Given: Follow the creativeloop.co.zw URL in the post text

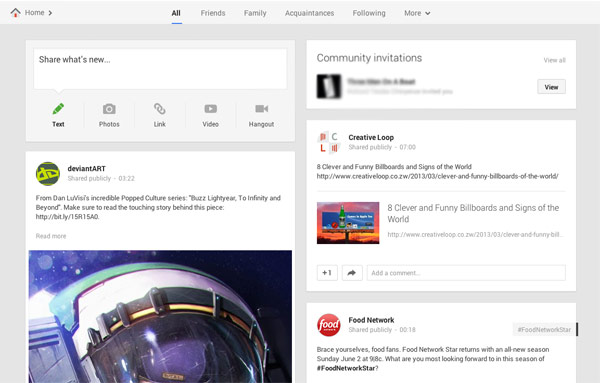Looking at the screenshot, I should 437,176.
